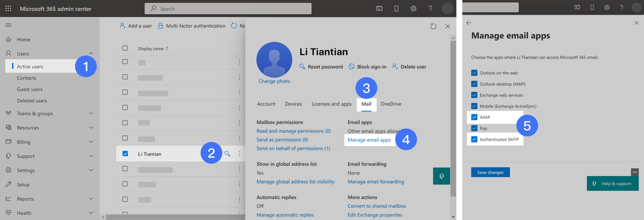Refresh the Li Tiantian user pane
The width and height of the screenshot is (644, 220).
pyautogui.click(x=433, y=26)
